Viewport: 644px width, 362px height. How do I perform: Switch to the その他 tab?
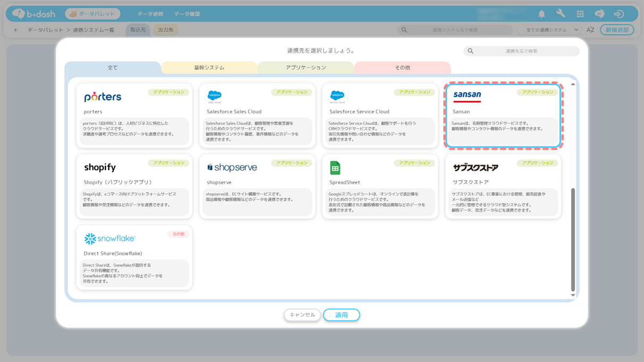(402, 68)
